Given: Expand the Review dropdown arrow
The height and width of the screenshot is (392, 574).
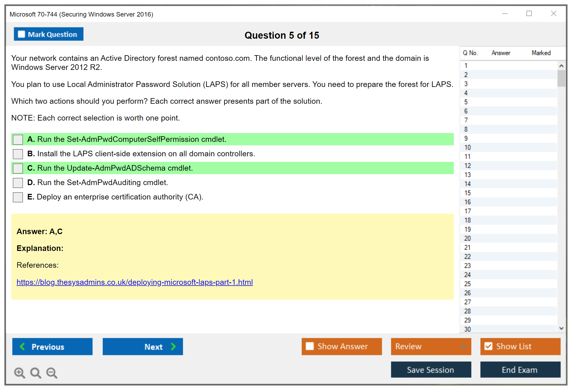Looking at the screenshot, I should click(463, 346).
